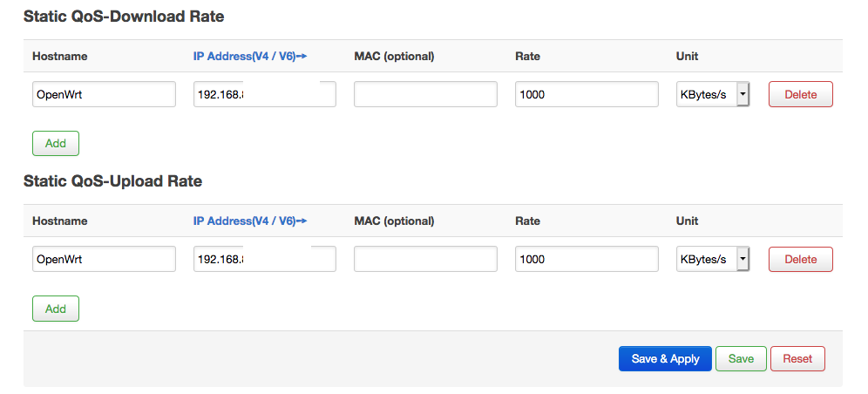Screen dimensions: 868x394
Task: Open the Upload Rate Unit dropdown
Action: (x=712, y=259)
